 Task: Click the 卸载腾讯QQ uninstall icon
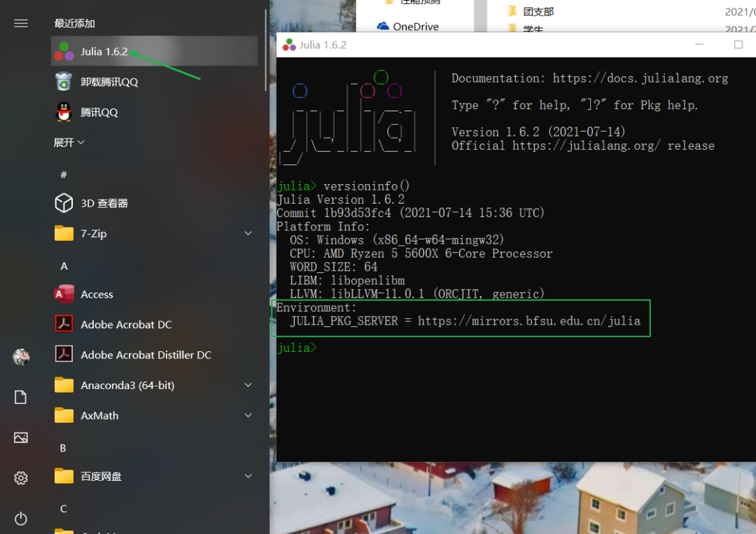click(64, 82)
